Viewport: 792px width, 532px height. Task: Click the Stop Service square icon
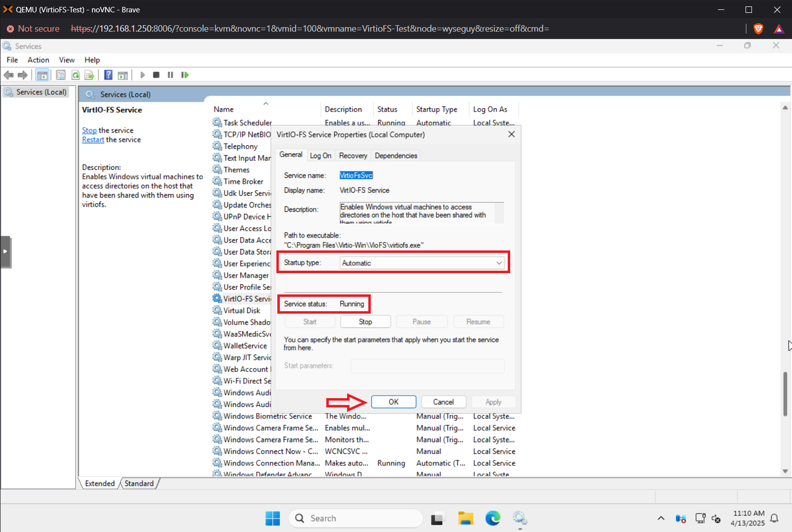[156, 75]
